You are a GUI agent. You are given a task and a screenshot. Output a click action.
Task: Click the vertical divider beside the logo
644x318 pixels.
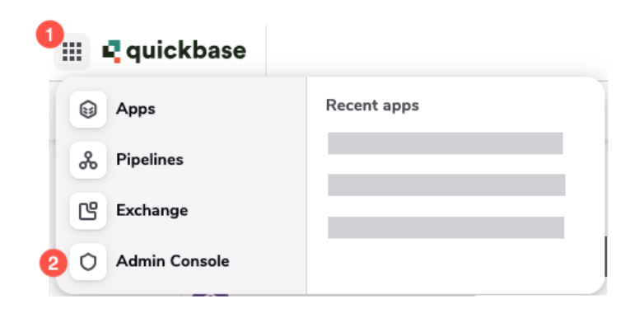point(266,51)
